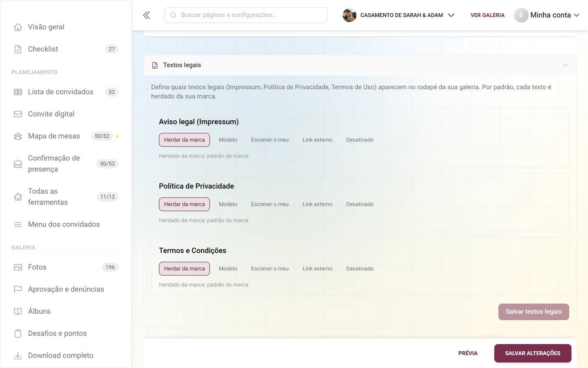Expand the Minha conta dropdown
Screen dimensions: 588x368
[547, 15]
